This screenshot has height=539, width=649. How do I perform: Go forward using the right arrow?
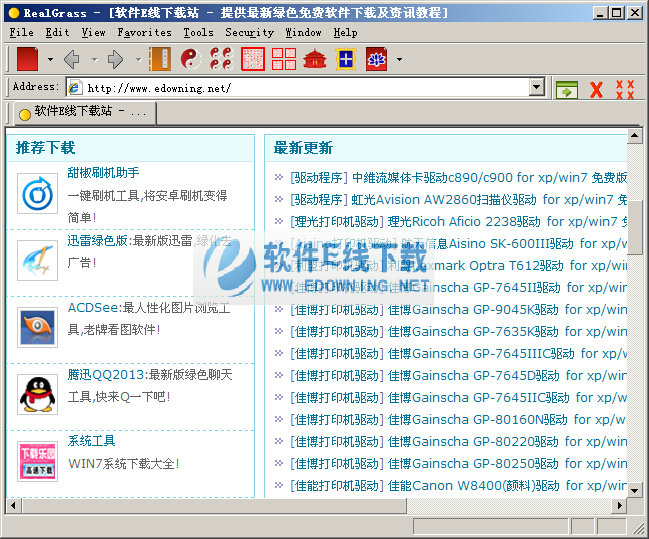pos(116,59)
